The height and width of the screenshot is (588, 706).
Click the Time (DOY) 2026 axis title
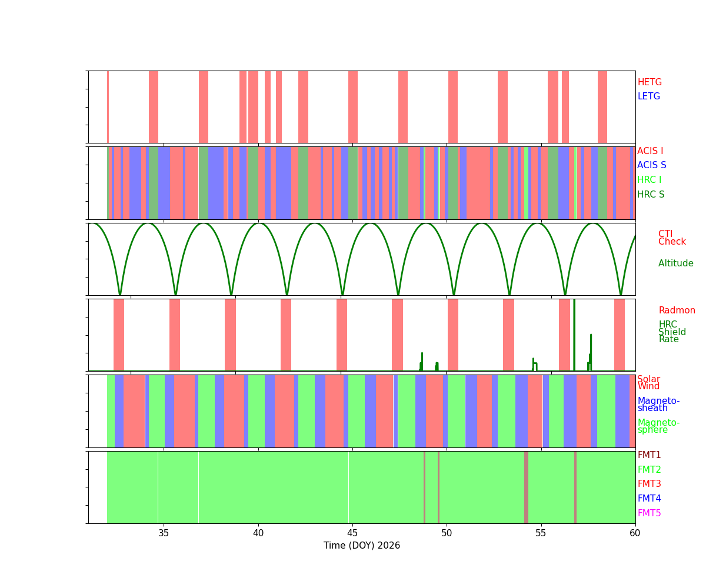tap(361, 546)
